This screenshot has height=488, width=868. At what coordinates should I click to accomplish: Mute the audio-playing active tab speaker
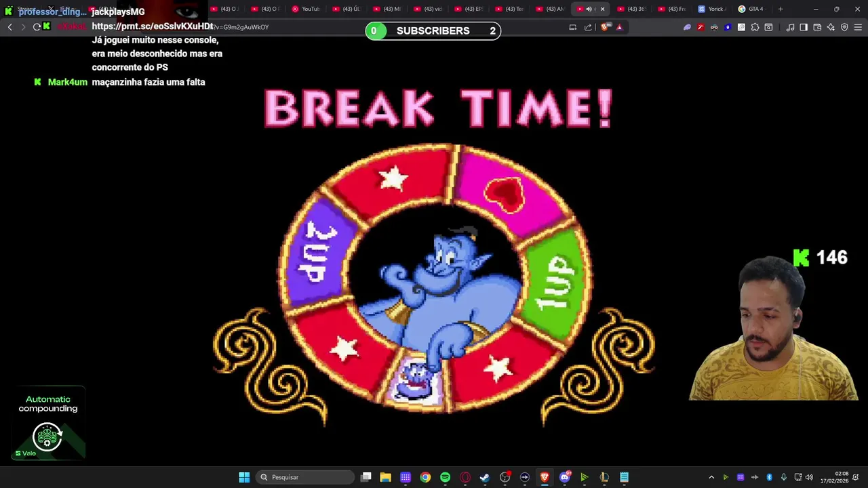[x=589, y=9]
